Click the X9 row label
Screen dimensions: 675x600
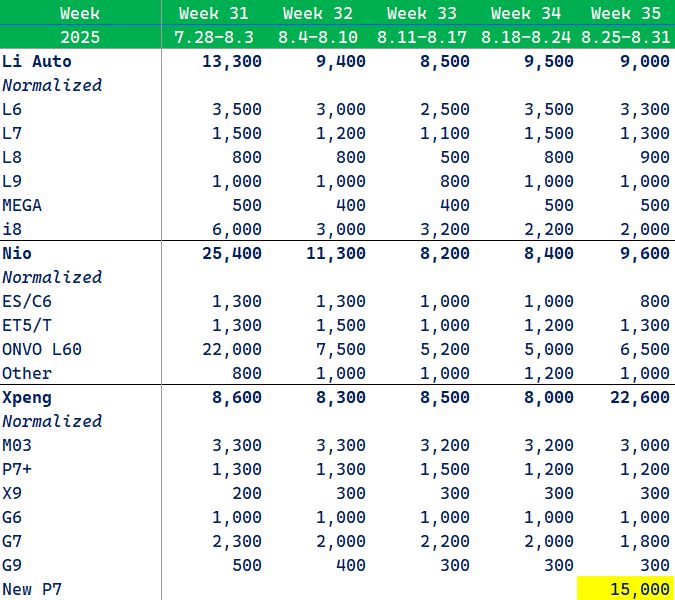tap(12, 494)
